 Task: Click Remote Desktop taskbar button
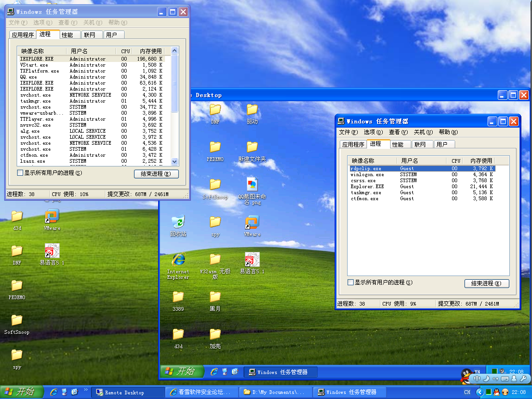tap(128, 392)
